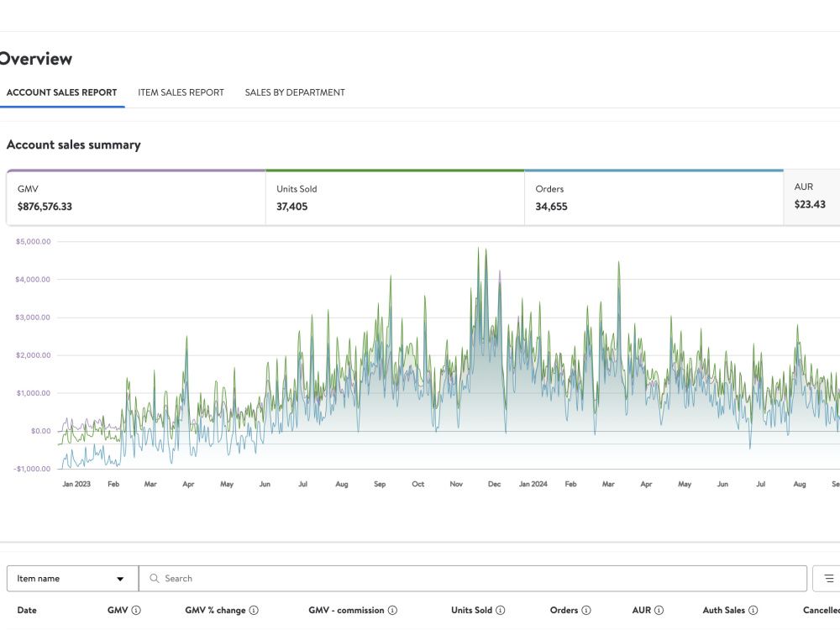Viewport: 840px width, 630px height.
Task: Select the Account Sales Report tab
Action: [61, 92]
